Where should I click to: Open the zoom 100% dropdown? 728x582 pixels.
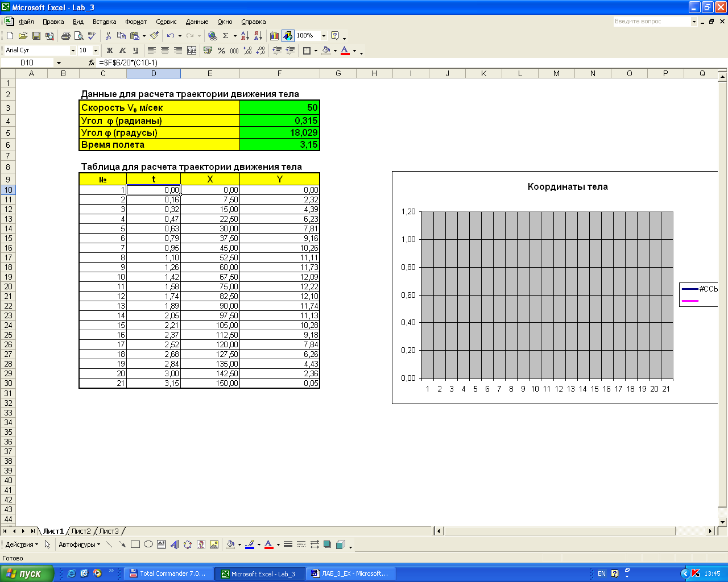tap(324, 36)
